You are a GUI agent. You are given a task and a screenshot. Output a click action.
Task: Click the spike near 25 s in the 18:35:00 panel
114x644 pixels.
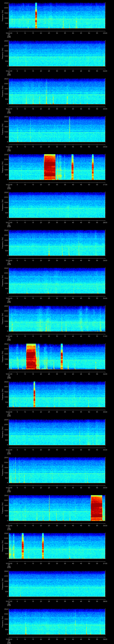[x=49, y=508]
